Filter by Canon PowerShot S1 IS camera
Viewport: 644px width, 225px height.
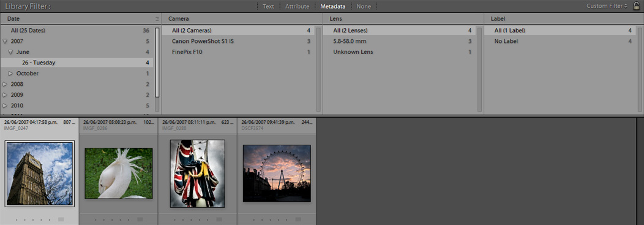tap(239, 41)
